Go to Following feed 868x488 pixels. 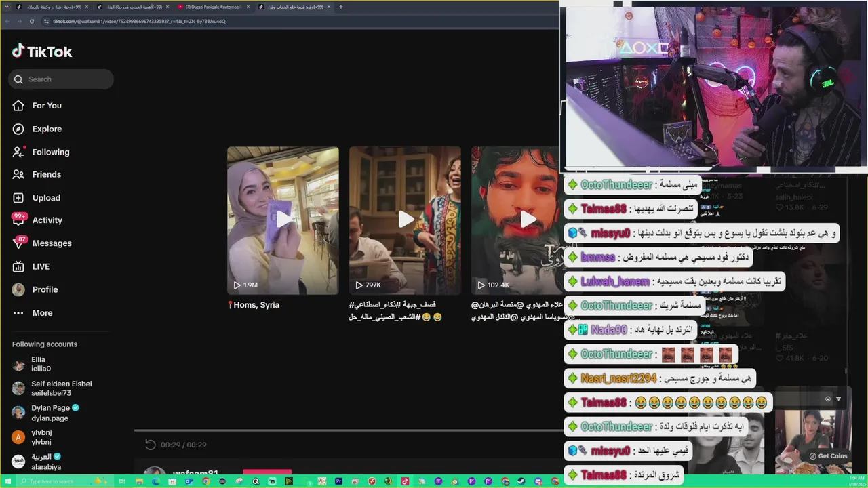point(51,152)
